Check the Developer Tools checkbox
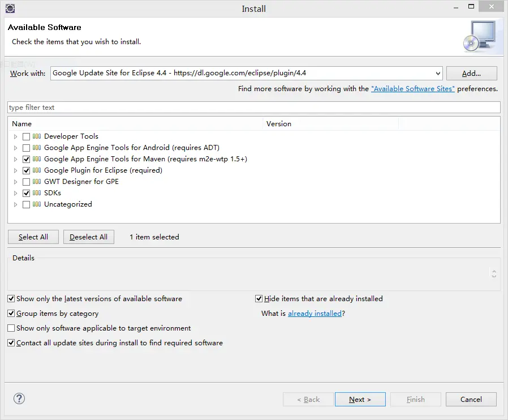 26,137
